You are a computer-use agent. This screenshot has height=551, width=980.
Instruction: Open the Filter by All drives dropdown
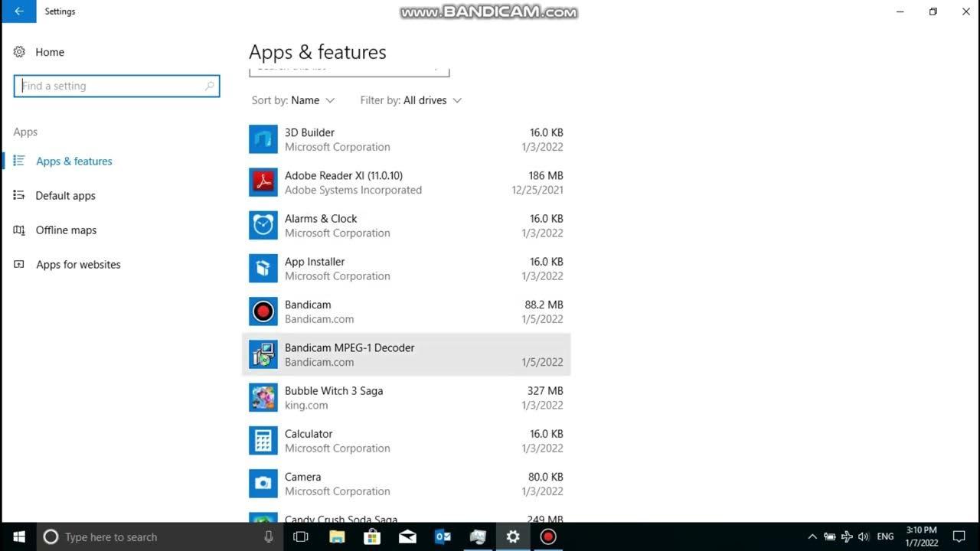tap(411, 100)
